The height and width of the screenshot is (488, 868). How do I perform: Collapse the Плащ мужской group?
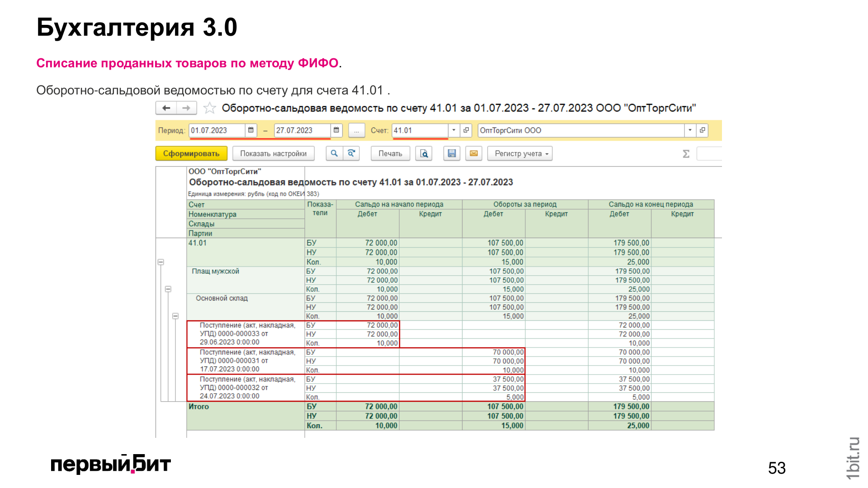(x=168, y=289)
